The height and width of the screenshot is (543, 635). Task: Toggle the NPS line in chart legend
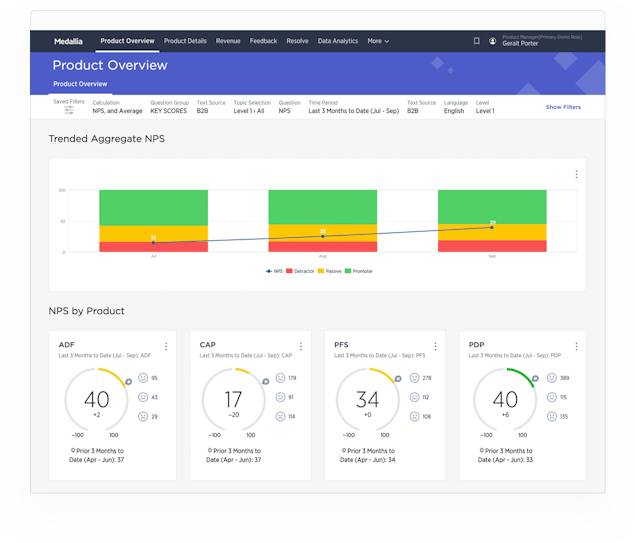pos(274,271)
